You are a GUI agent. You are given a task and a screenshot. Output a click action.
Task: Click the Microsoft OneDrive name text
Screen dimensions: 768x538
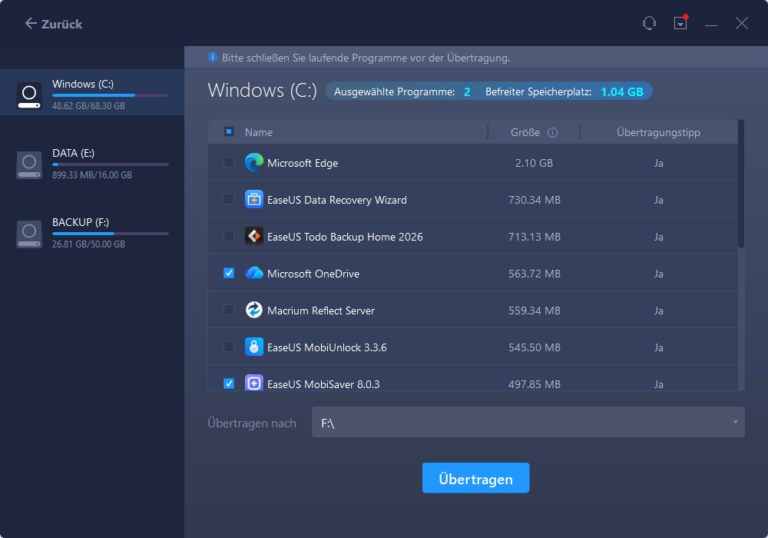[313, 273]
